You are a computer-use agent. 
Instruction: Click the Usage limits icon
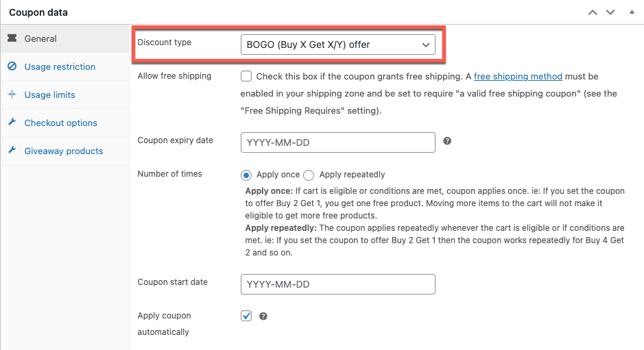tap(12, 95)
